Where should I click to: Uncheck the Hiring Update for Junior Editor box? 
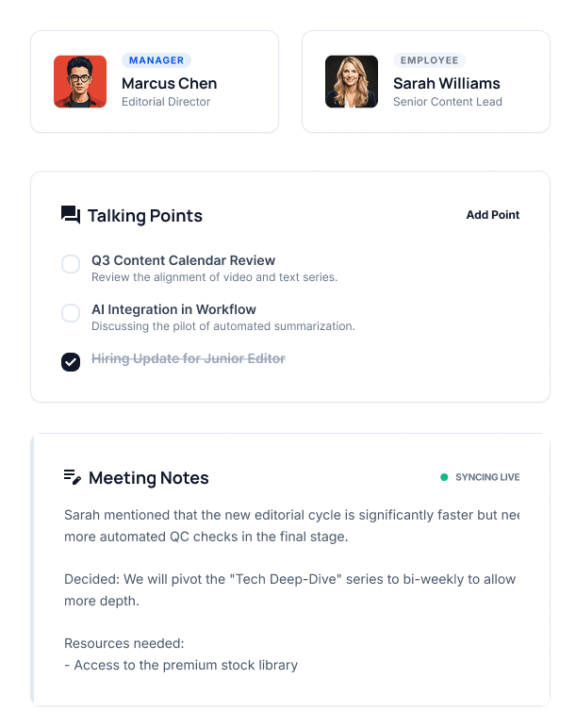point(71,362)
